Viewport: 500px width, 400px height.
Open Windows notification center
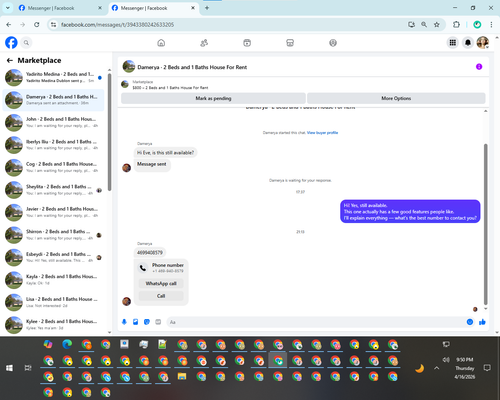pyautogui.click(x=487, y=368)
